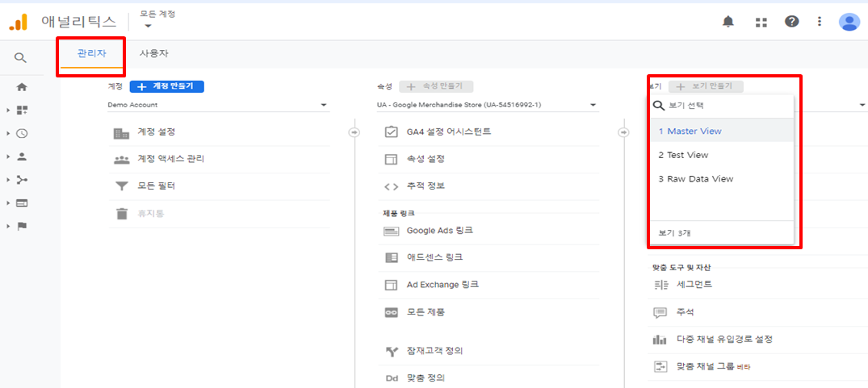Viewport: 868px width, 388px height.
Task: Open the UA - Google Merchandise Store property dropdown
Action: point(487,105)
